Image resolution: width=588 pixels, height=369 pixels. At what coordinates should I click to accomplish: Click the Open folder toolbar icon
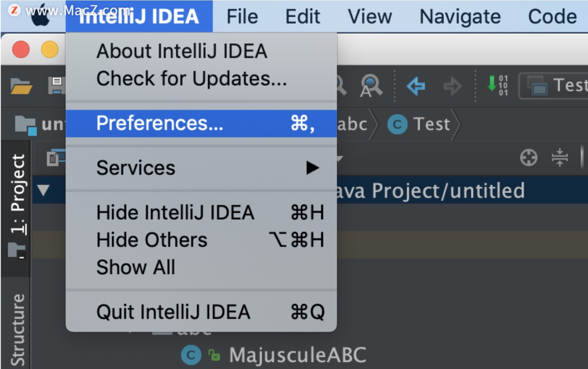[21, 86]
